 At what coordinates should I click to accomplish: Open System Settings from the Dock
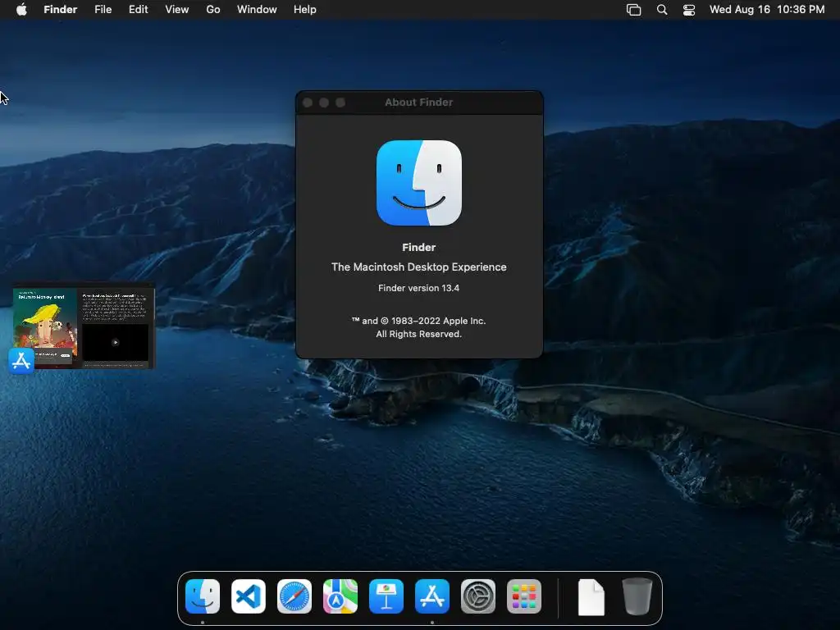(x=478, y=596)
